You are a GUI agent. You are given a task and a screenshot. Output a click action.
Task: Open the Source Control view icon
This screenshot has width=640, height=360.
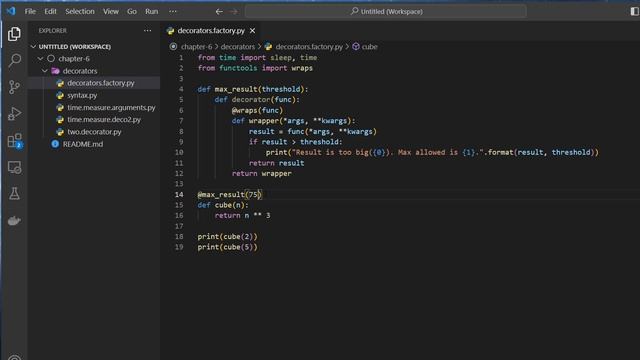(x=14, y=87)
